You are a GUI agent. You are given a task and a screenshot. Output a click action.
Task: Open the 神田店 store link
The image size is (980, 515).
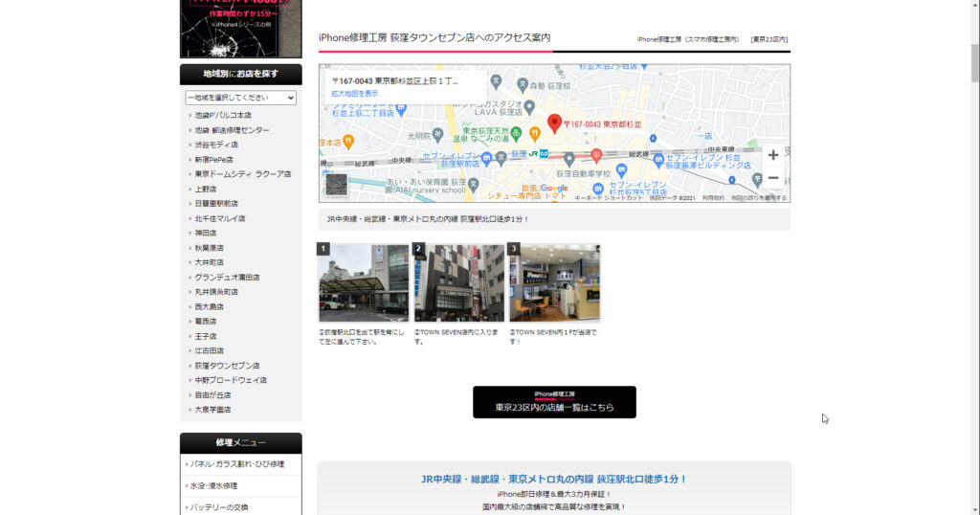206,234
